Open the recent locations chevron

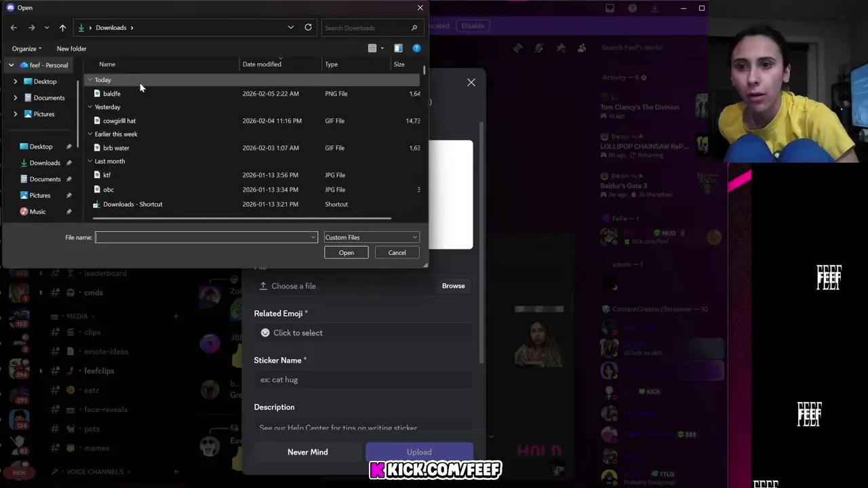pyautogui.click(x=46, y=28)
